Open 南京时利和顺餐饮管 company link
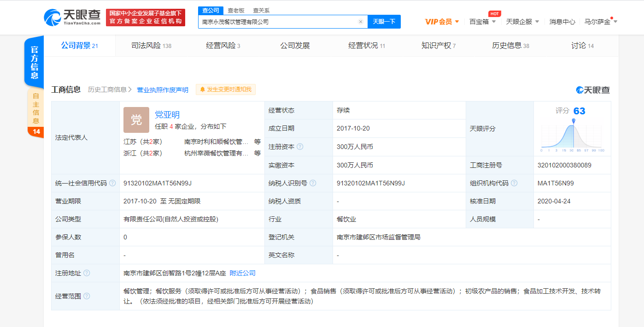The width and height of the screenshot is (644, 327). coord(217,142)
